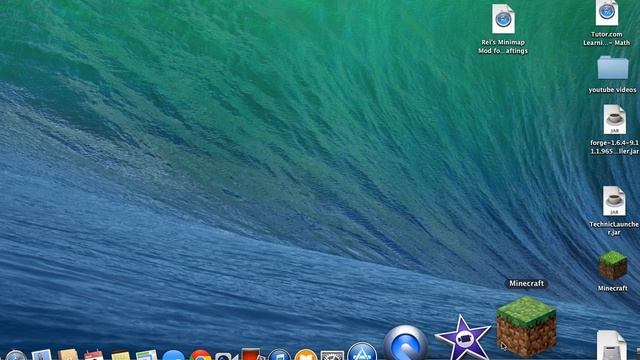Select the youtube videos folder
Image resolution: width=640 pixels, height=360 pixels.
coord(612,68)
